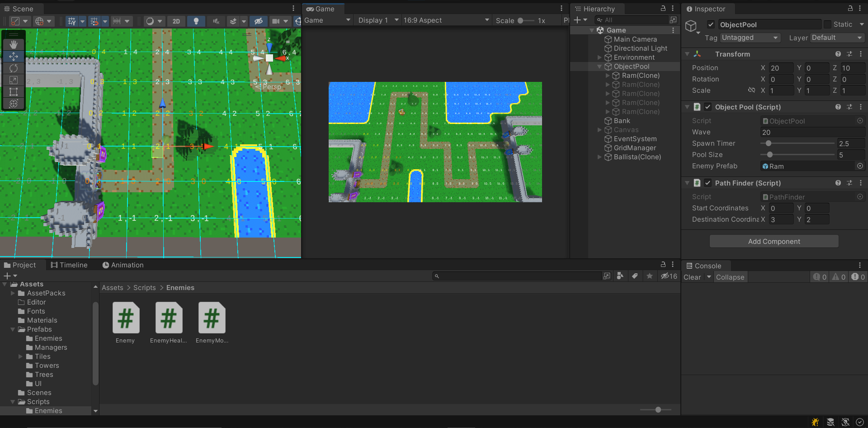The height and width of the screenshot is (428, 868).
Task: Open Transform component help icon
Action: tap(838, 54)
